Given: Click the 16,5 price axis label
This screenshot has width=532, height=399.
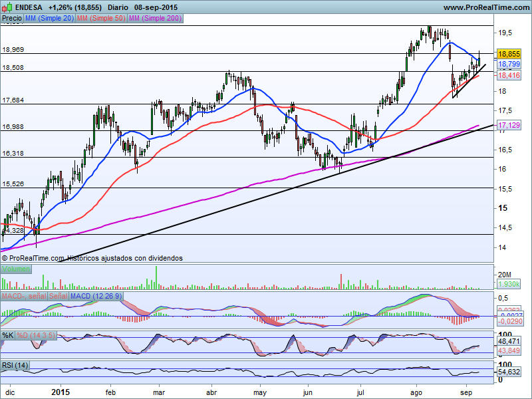Looking at the screenshot, I should (505, 150).
